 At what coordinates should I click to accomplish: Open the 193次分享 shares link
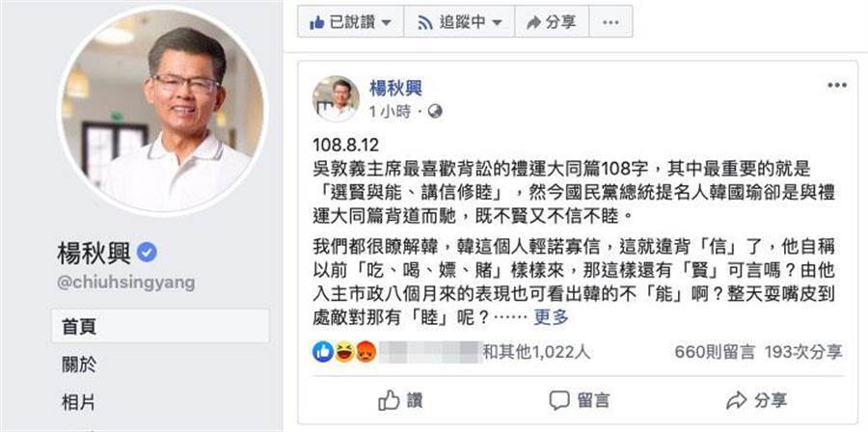pyautogui.click(x=803, y=352)
